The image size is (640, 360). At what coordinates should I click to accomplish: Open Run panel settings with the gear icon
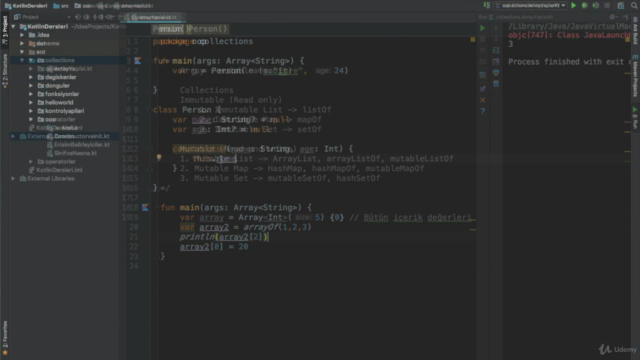(x=612, y=17)
